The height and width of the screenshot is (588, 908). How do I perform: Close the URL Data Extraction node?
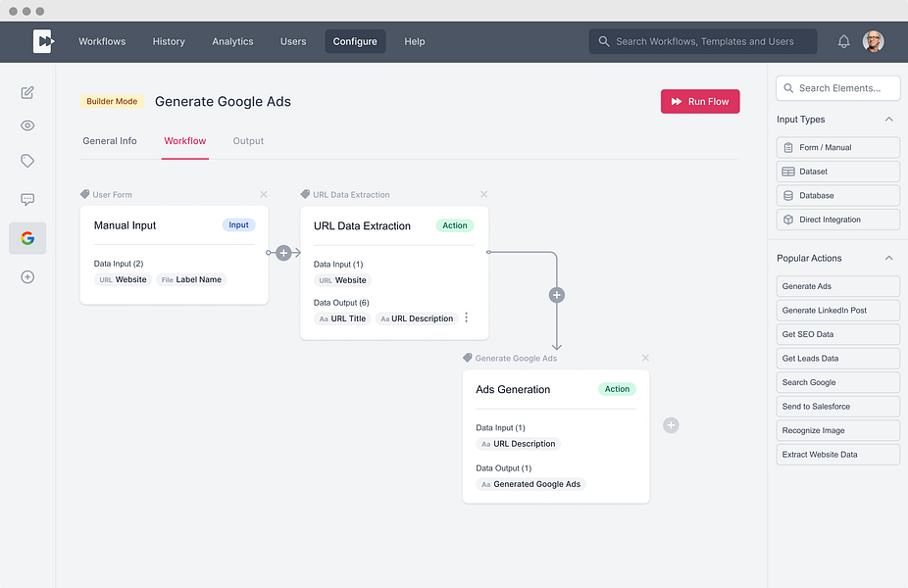(484, 194)
